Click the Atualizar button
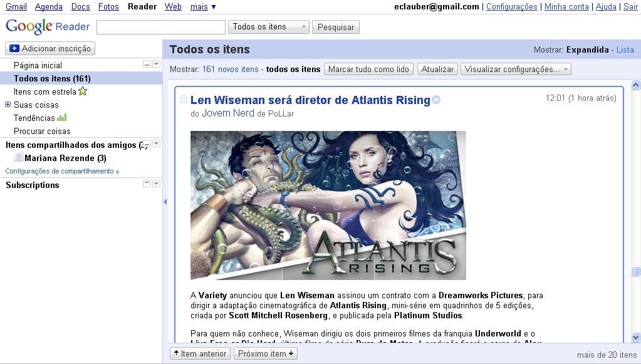The image size is (641, 364). (x=437, y=69)
